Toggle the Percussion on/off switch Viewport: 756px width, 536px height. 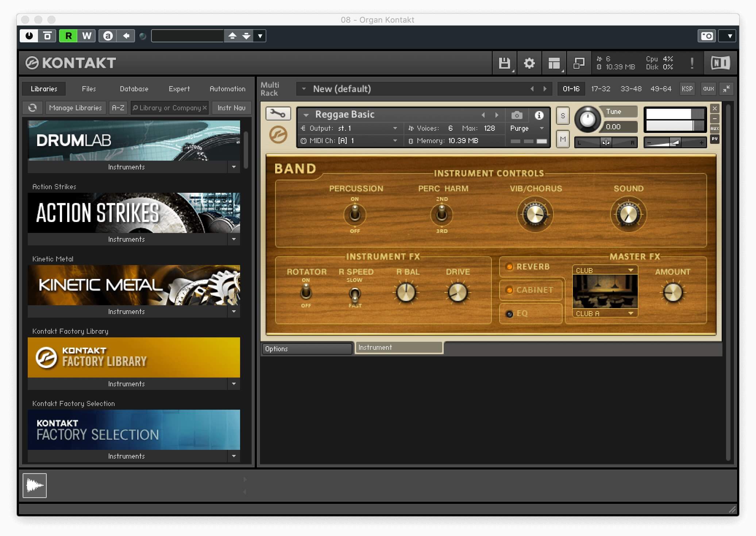coord(355,214)
